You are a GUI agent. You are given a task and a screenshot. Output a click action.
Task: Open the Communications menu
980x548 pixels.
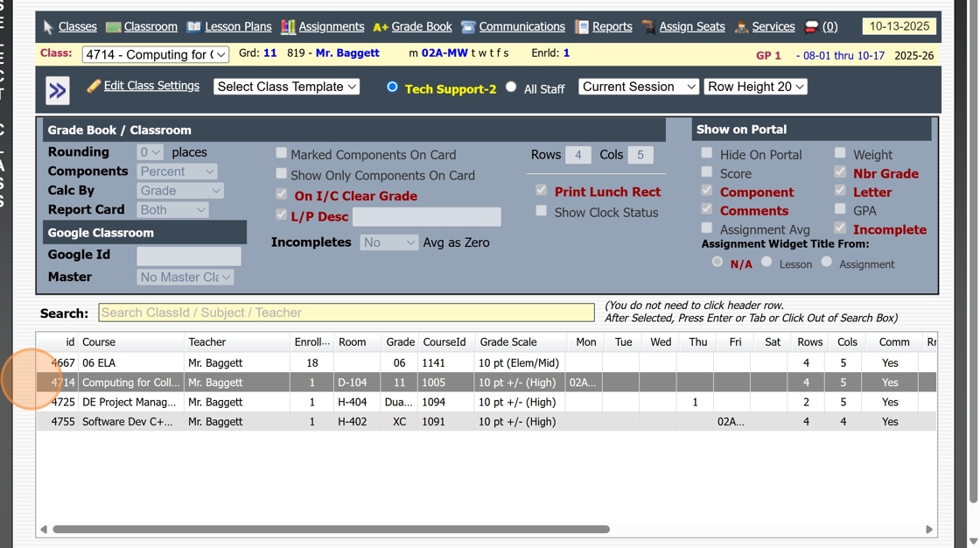pos(521,26)
